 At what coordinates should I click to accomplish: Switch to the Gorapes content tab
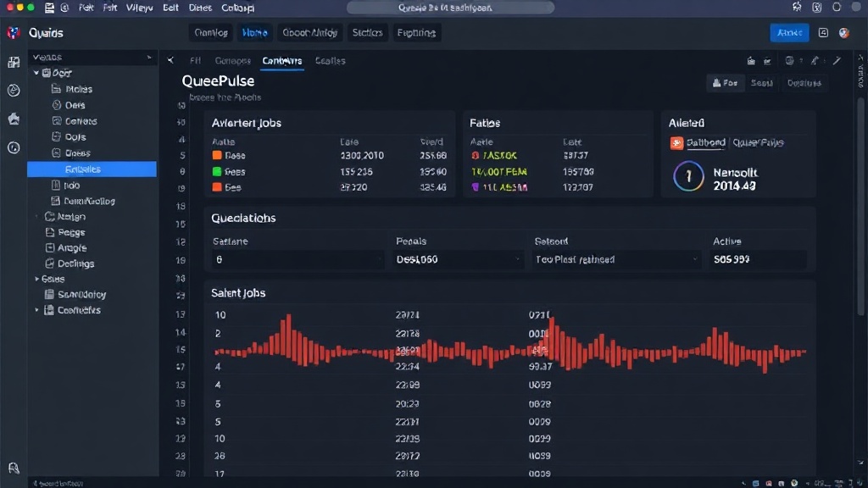232,61
